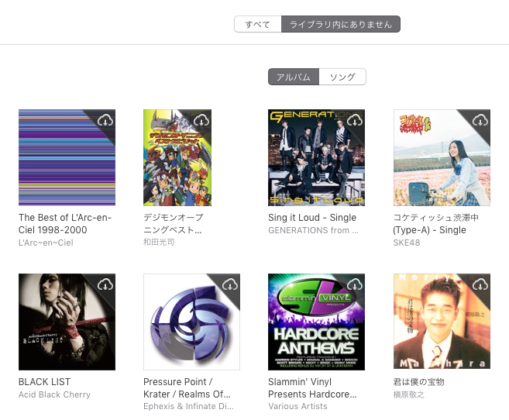The width and height of the screenshot is (509, 420).
Task: Click title The Best of L'Arc-en-Ciel 1998-2000
Action: (65, 224)
